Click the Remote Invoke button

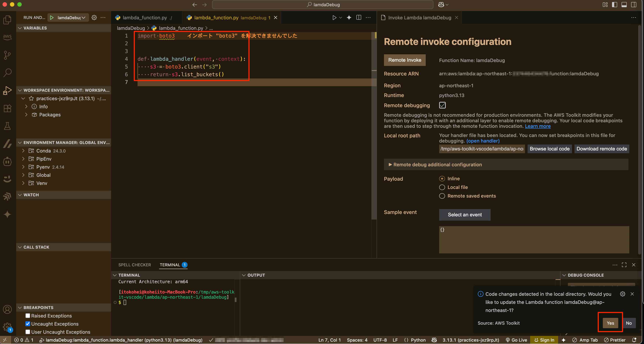point(405,60)
